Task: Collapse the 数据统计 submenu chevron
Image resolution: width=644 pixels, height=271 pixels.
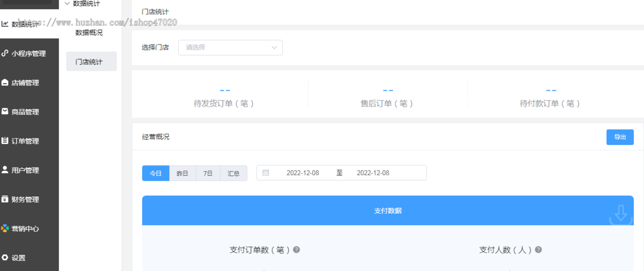Action: 67,3
